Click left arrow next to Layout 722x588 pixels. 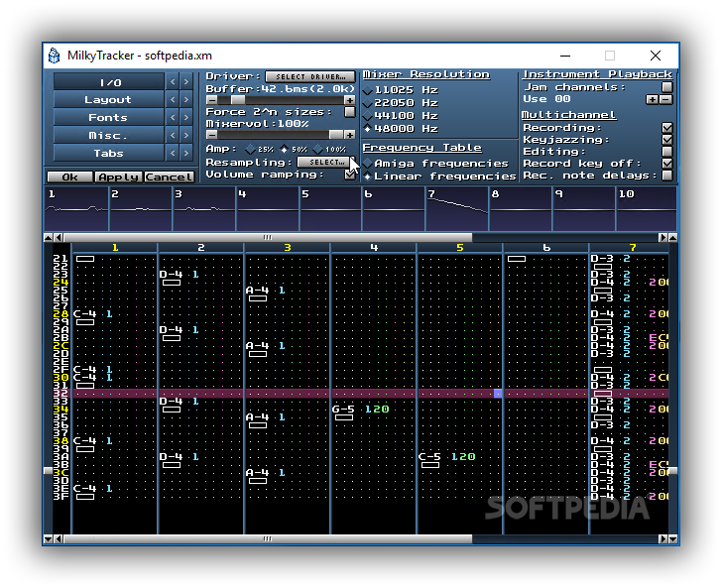(x=173, y=99)
